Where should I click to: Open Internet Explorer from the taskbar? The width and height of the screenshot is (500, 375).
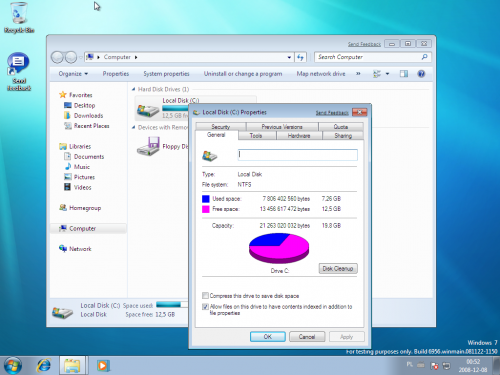44,365
